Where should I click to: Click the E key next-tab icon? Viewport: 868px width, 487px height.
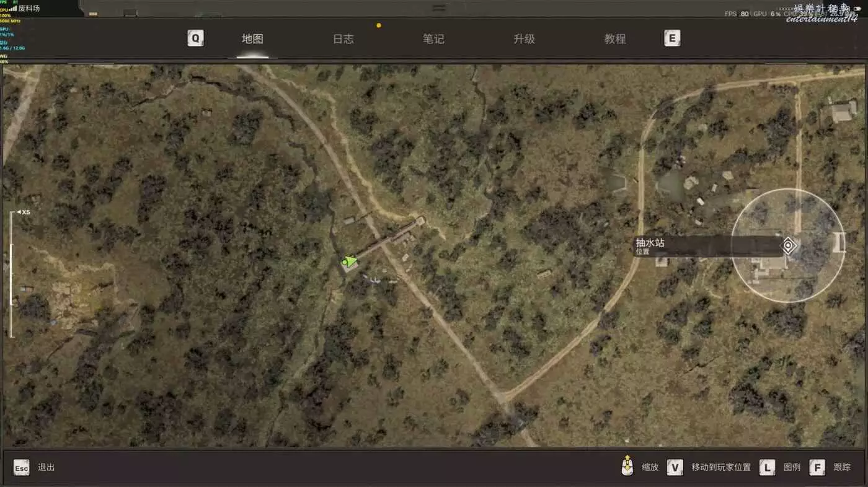[x=671, y=38]
